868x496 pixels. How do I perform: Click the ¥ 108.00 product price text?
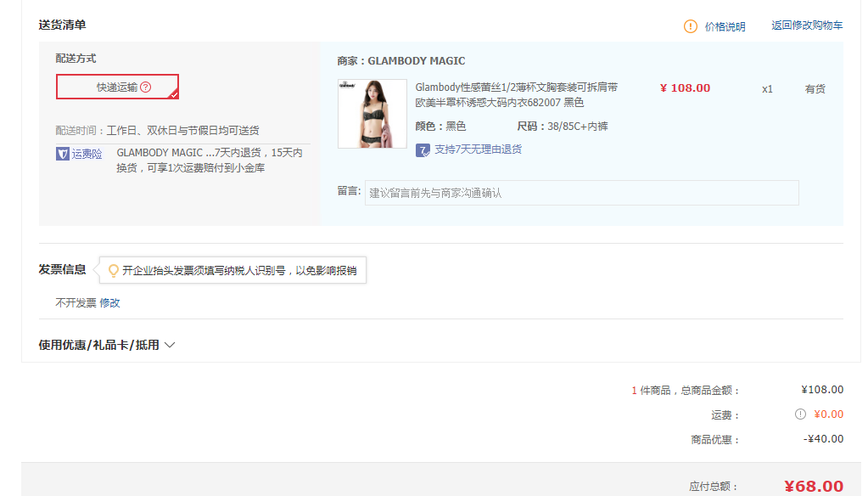point(685,88)
